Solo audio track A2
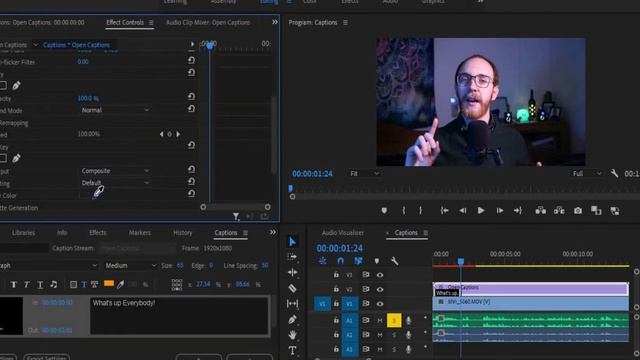640x360 pixels. [x=394, y=335]
